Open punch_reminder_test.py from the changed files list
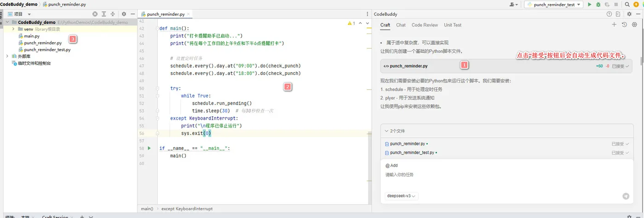The height and width of the screenshot is (218, 644). pyautogui.click(x=412, y=153)
